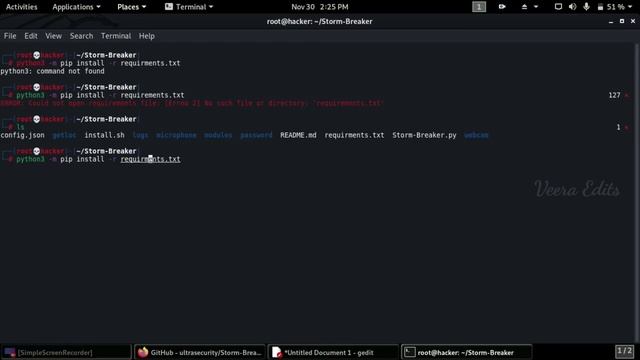Image resolution: width=640 pixels, height=360 pixels.
Task: Open the Activities overview
Action: coord(22,7)
